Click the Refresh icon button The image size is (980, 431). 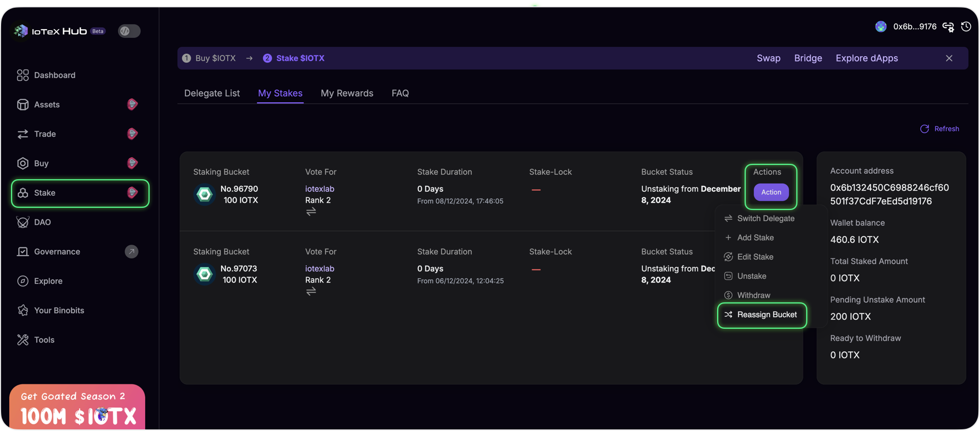click(924, 129)
